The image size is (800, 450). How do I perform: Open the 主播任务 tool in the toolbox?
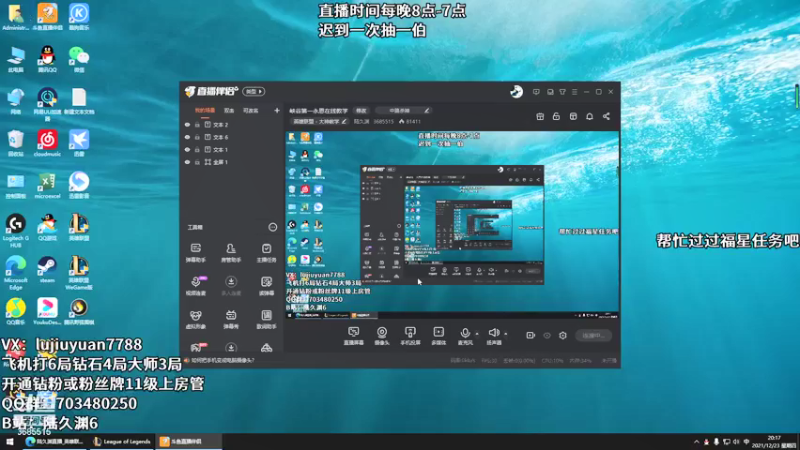(266, 253)
